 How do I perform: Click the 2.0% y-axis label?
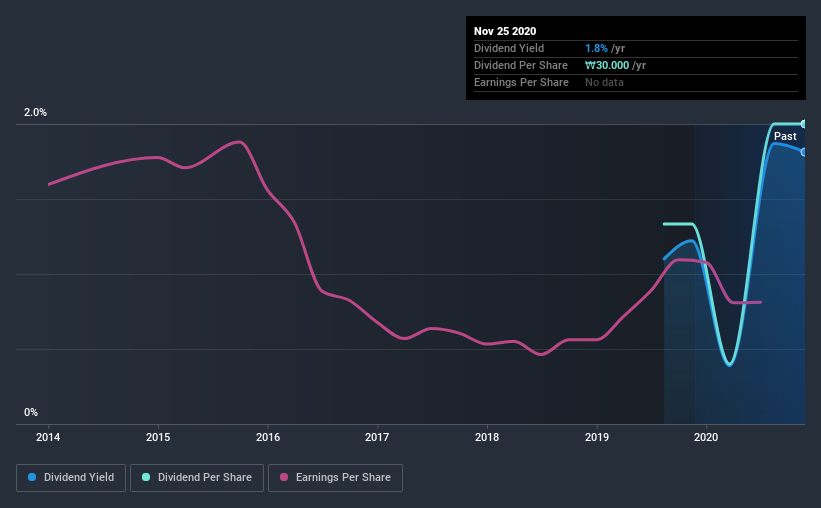35,112
